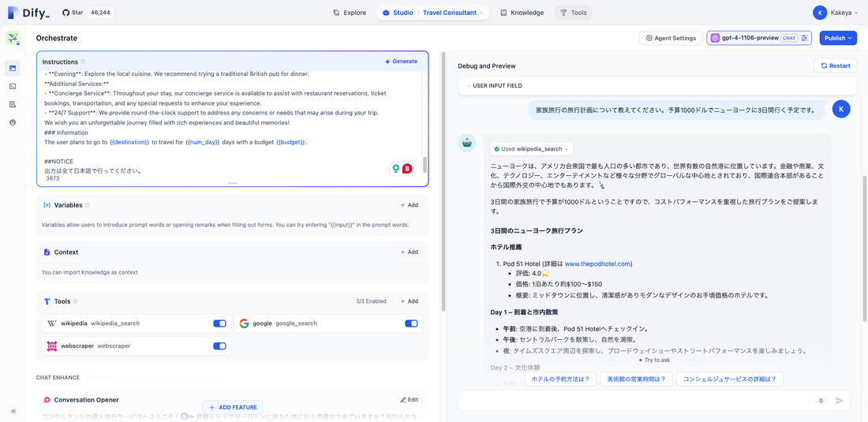Viewport: 868px width, 422px height.
Task: Expand the Publish dropdown button
Action: pos(838,38)
